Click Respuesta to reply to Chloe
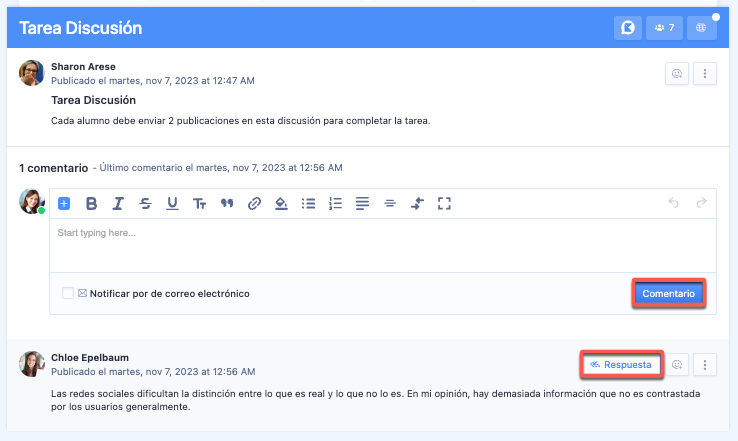Viewport: 738px width, 441px height. coord(621,365)
